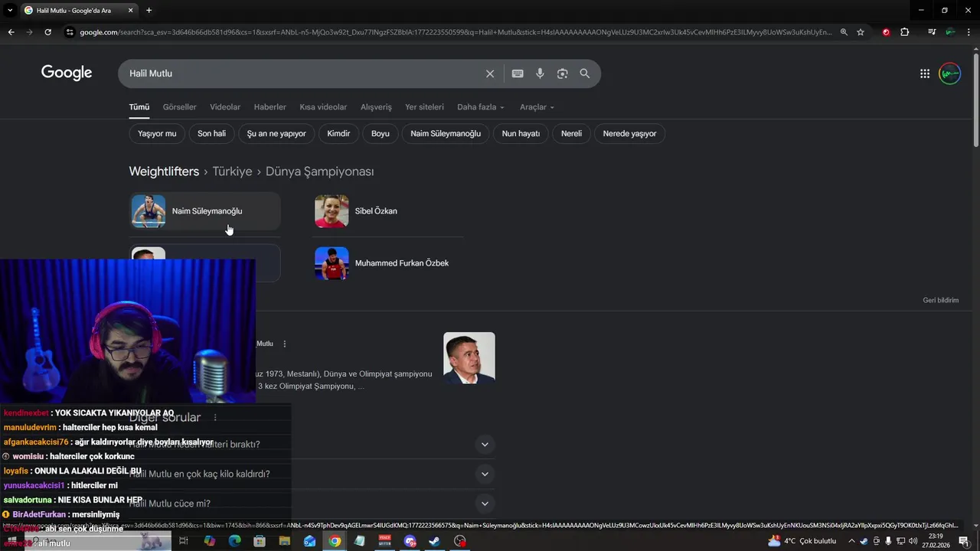The image size is (980, 551).
Task: Open the taskbar clock showing 23:19
Action: tap(935, 541)
